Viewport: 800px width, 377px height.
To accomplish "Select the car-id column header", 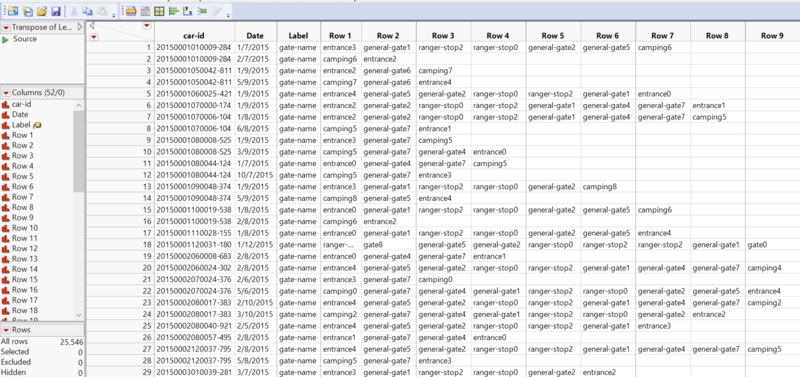I will coord(194,36).
